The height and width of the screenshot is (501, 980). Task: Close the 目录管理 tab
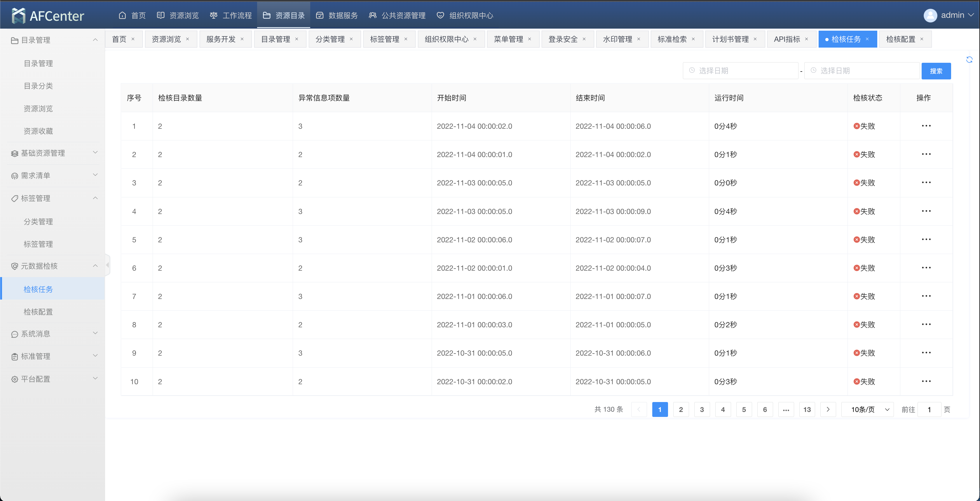click(296, 39)
